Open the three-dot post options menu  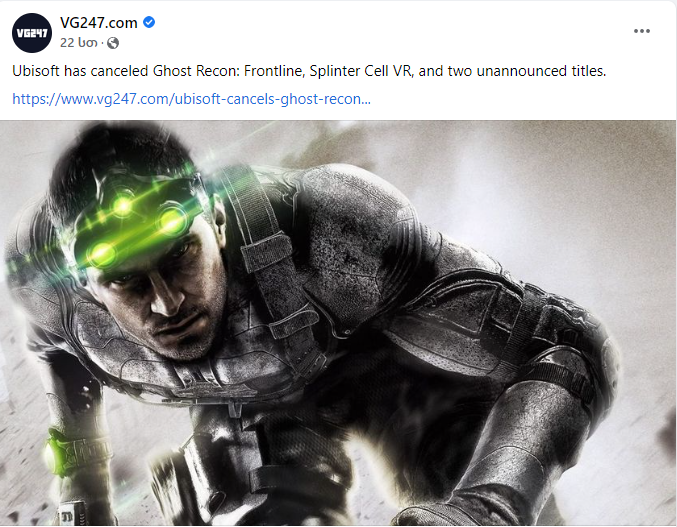click(642, 31)
